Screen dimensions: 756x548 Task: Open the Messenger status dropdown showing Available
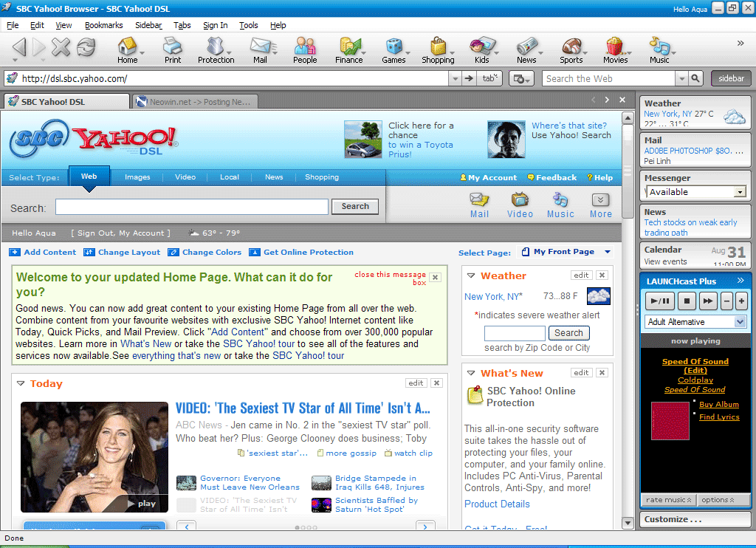[739, 191]
